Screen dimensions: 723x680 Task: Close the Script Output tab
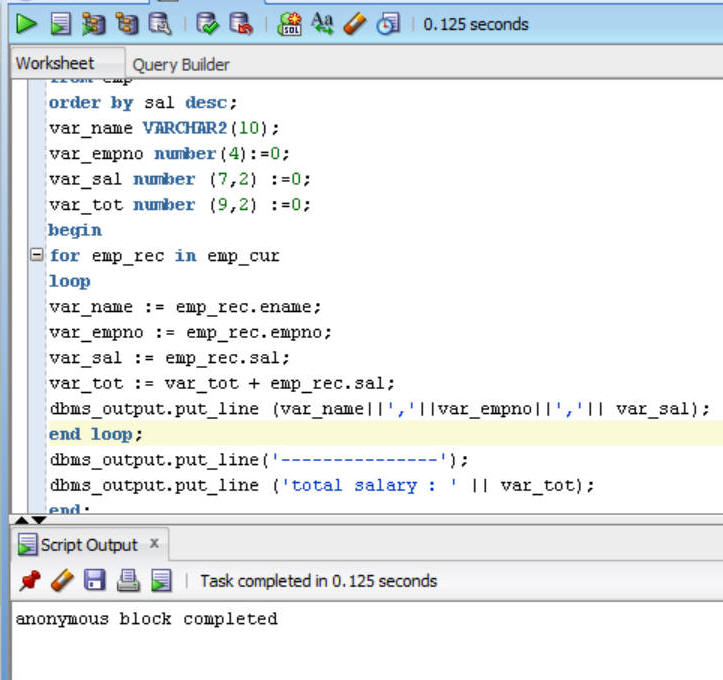tap(154, 544)
